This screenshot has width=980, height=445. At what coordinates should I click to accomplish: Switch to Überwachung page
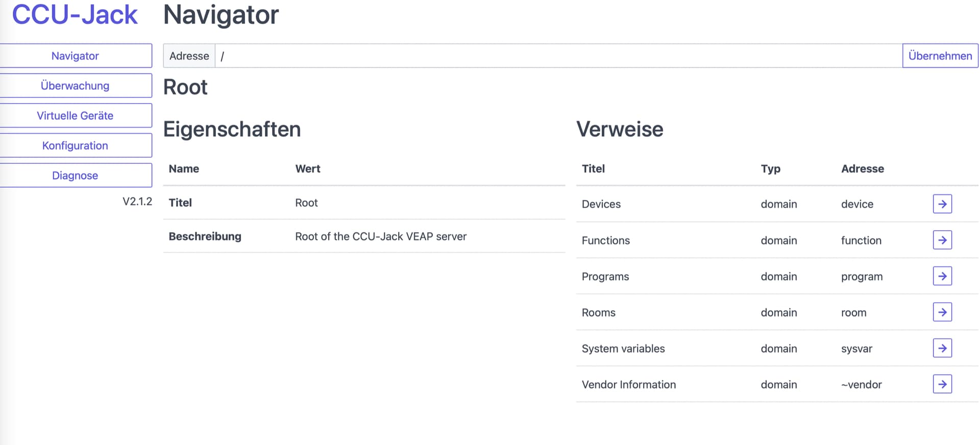(x=75, y=86)
